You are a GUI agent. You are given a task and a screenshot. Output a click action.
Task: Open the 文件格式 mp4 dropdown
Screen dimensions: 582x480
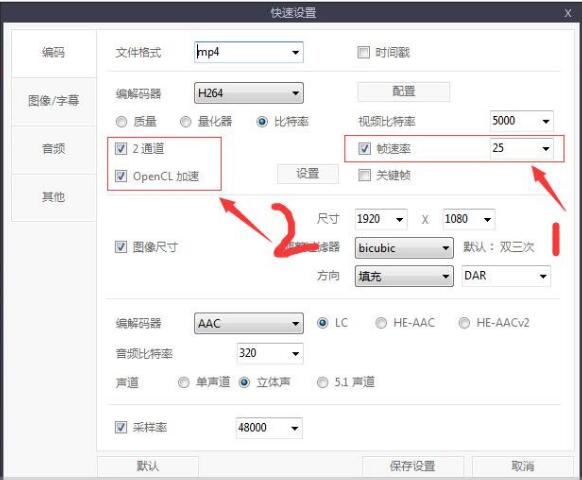[249, 52]
